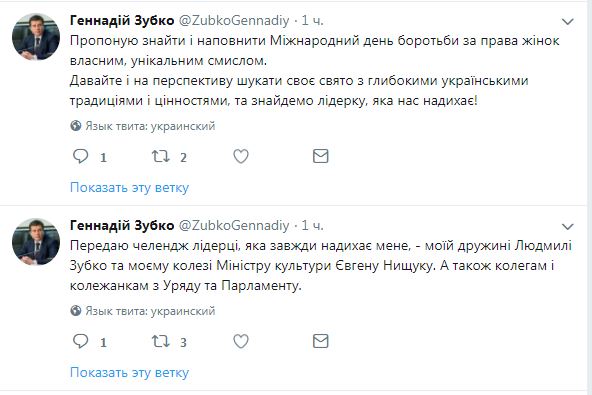Open @ZubkoGennadiy handle in second tweet

[233, 226]
